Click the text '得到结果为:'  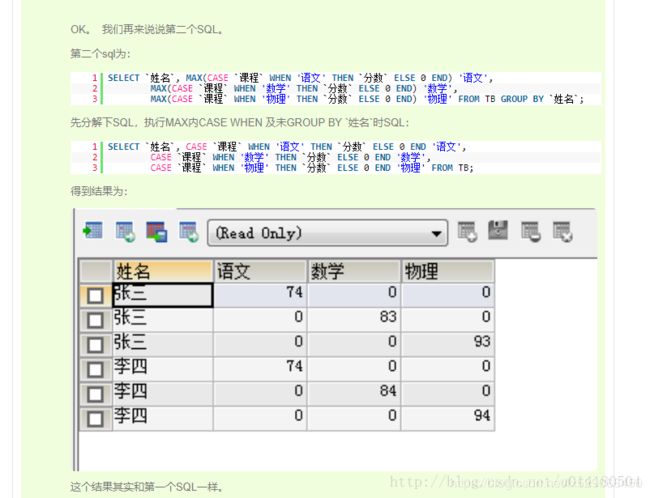(99, 191)
